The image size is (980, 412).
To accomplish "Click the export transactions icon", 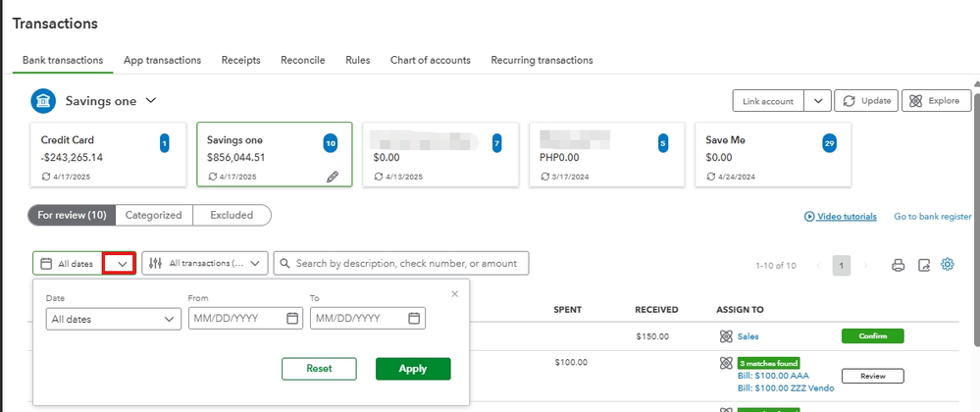I will [x=923, y=265].
